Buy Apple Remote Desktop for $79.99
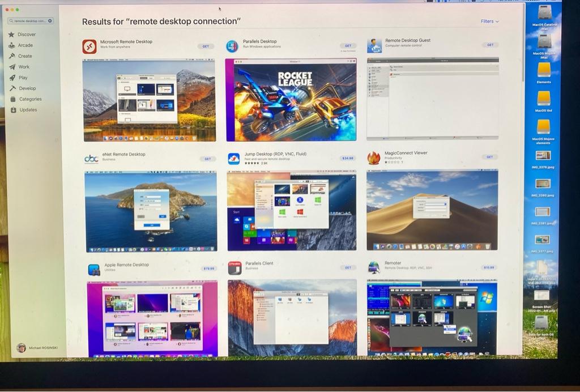The height and width of the screenshot is (392, 580). click(209, 268)
